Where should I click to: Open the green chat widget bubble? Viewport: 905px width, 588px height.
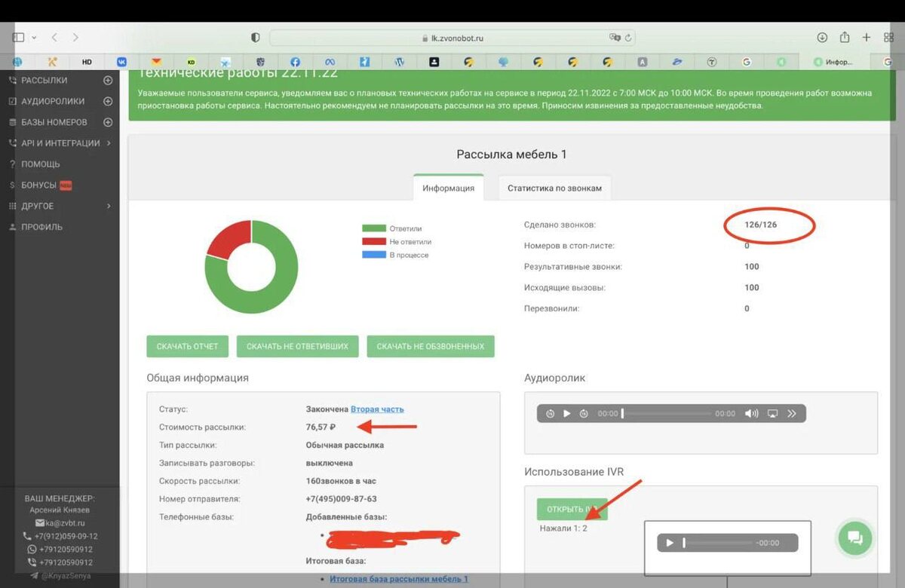(x=854, y=537)
